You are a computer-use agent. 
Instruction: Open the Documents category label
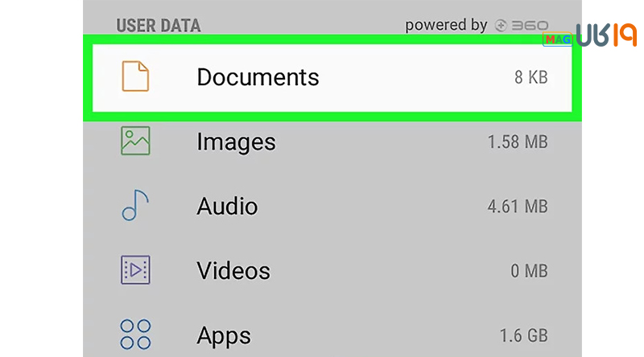tap(258, 77)
